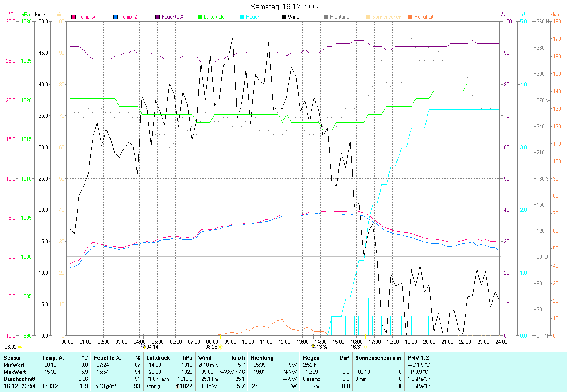
Task: Click the Richtung table column header
Action: pyautogui.click(x=263, y=358)
